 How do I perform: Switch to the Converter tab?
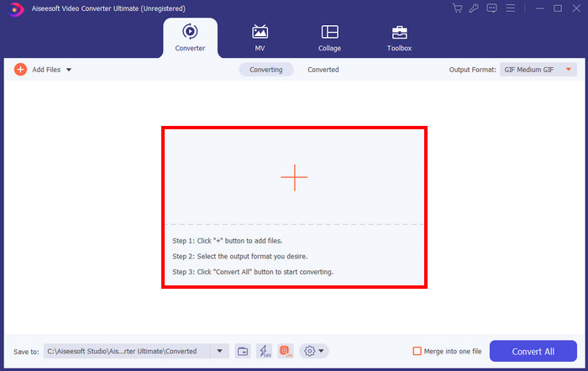pos(190,38)
